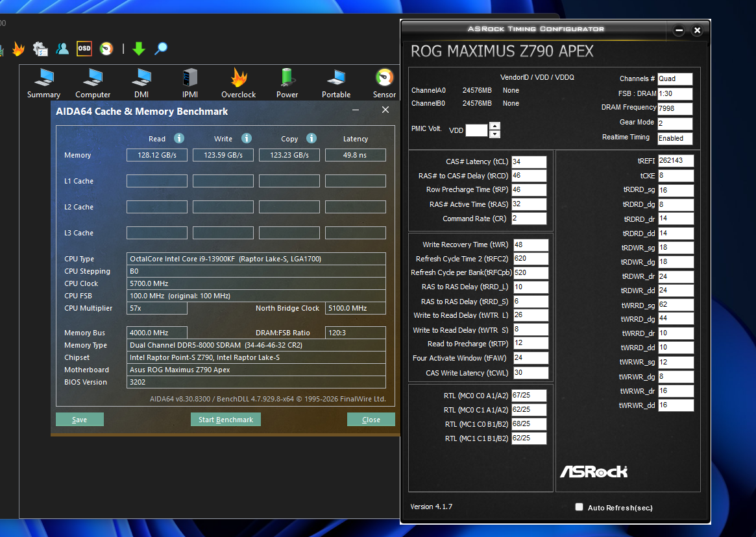Click the tREFI value field

[x=676, y=161]
